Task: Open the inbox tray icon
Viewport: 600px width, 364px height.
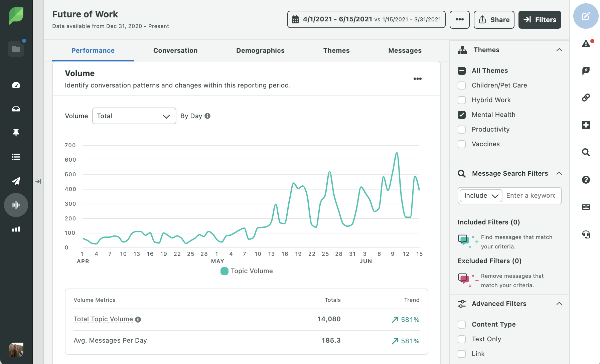Action: (x=16, y=109)
